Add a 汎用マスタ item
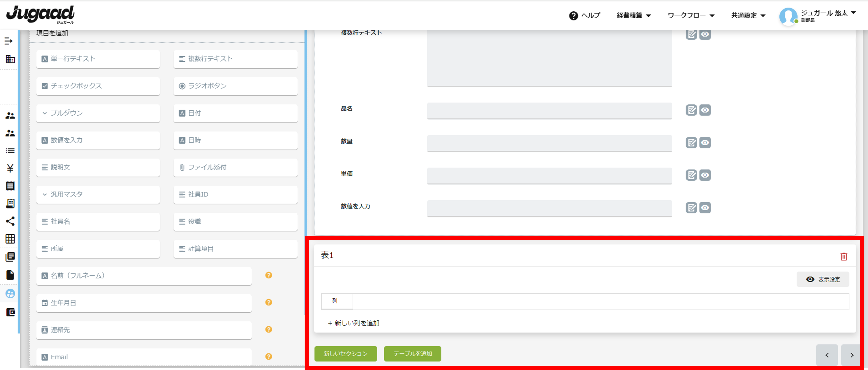 tap(98, 194)
